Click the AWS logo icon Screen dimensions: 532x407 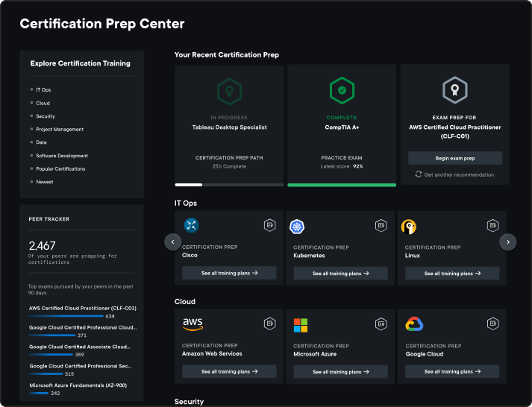pyautogui.click(x=193, y=324)
